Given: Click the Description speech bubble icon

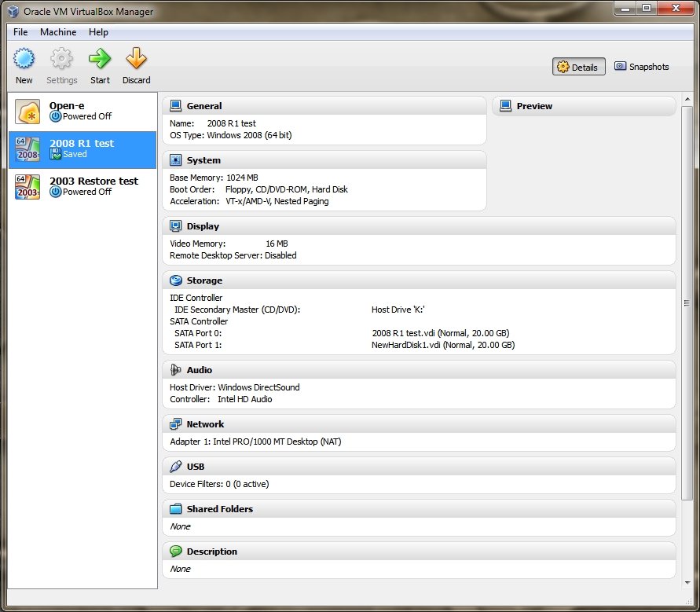Looking at the screenshot, I should point(175,552).
